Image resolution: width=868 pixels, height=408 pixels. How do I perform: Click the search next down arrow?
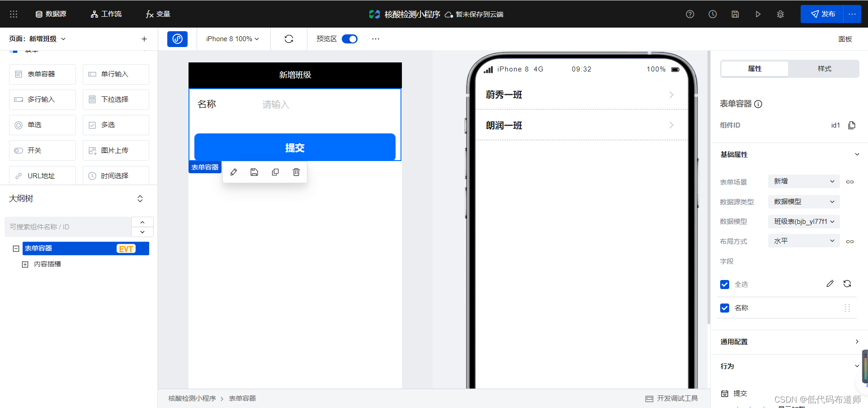click(x=142, y=232)
